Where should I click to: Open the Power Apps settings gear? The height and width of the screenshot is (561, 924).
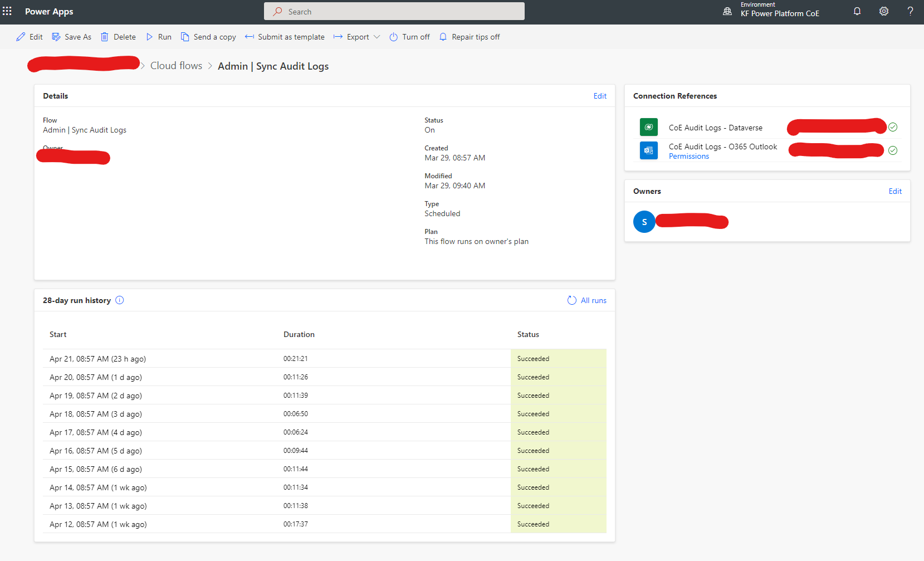(883, 11)
